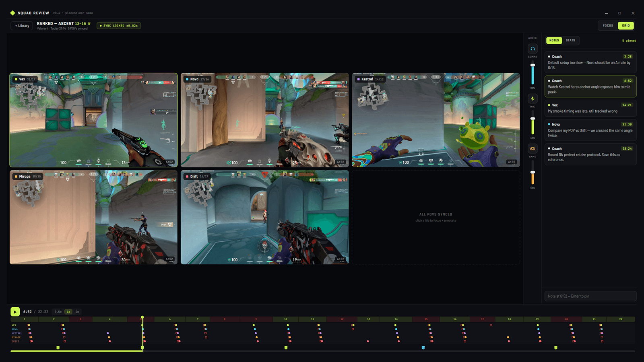Viewport: 644px width, 362px height.
Task: Click the Sync Locked status badge
Action: pos(119,26)
